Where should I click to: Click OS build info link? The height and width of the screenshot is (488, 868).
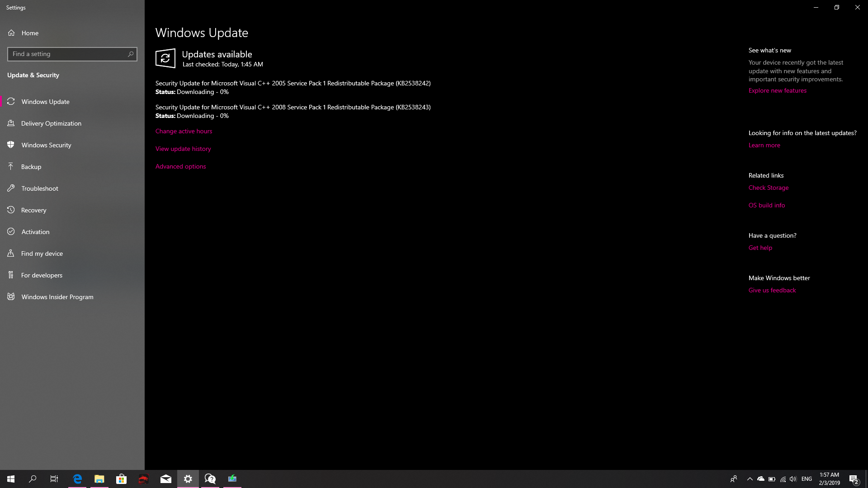click(x=766, y=205)
